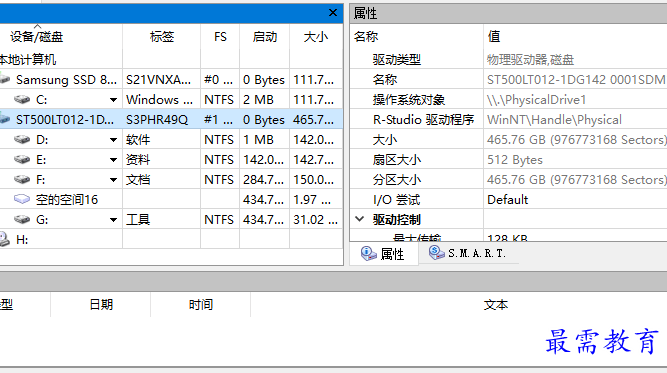Click the 文档 label of F: drive
Screen dimensions: 667x373
pos(138,179)
